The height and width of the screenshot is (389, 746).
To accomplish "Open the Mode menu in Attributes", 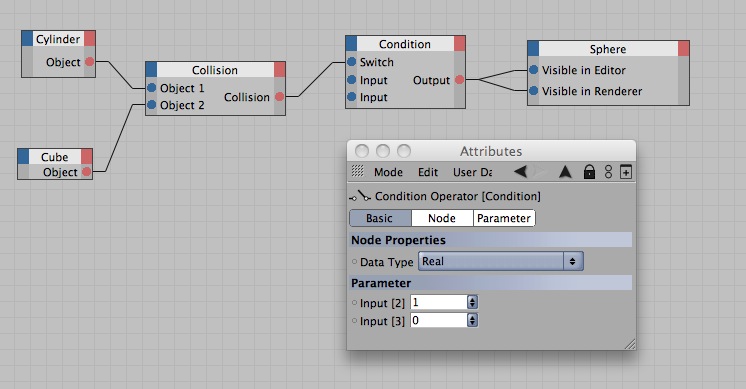I will pyautogui.click(x=388, y=172).
